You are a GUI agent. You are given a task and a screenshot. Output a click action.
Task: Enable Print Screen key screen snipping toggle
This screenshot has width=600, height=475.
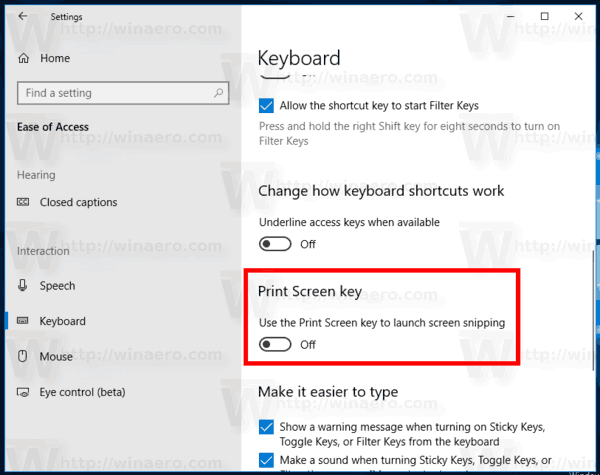click(275, 344)
